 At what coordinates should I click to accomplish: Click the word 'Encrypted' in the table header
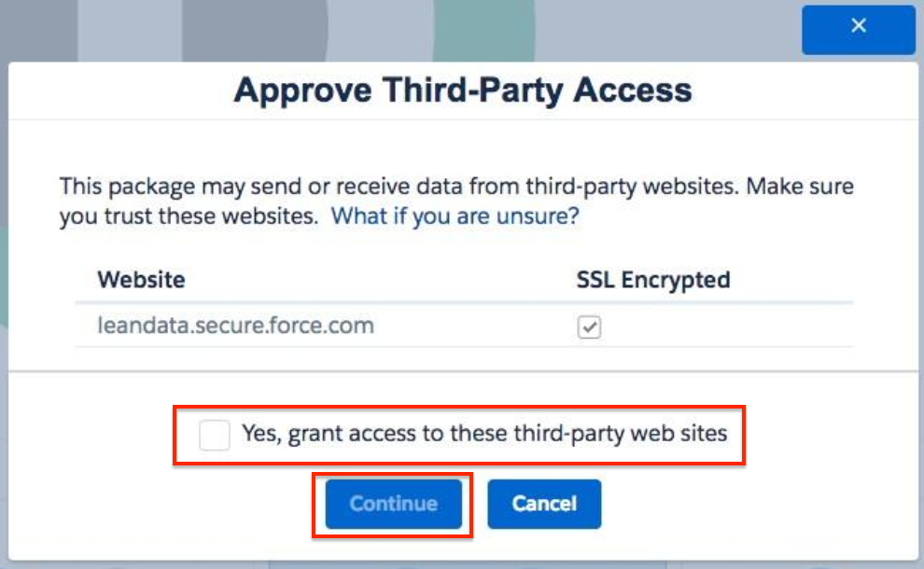[x=678, y=279]
